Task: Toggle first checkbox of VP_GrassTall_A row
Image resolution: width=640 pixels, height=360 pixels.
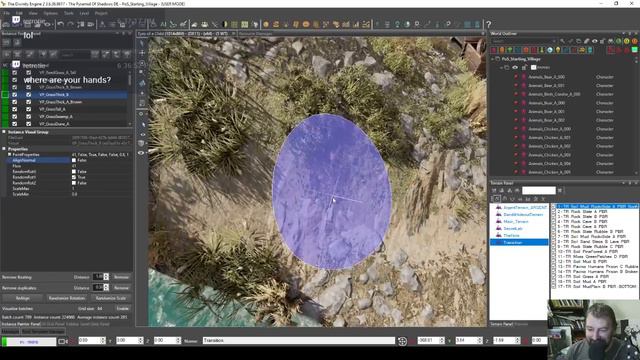Action: pos(15,109)
